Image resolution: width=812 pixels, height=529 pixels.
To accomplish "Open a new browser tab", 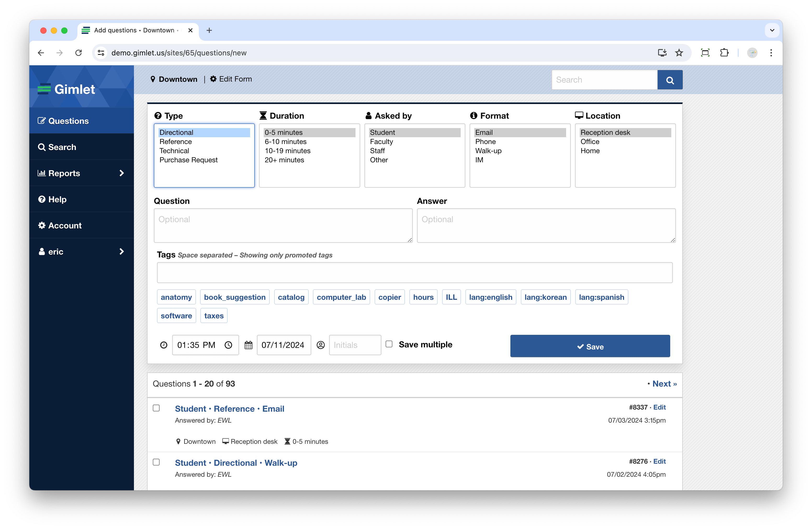I will point(209,30).
